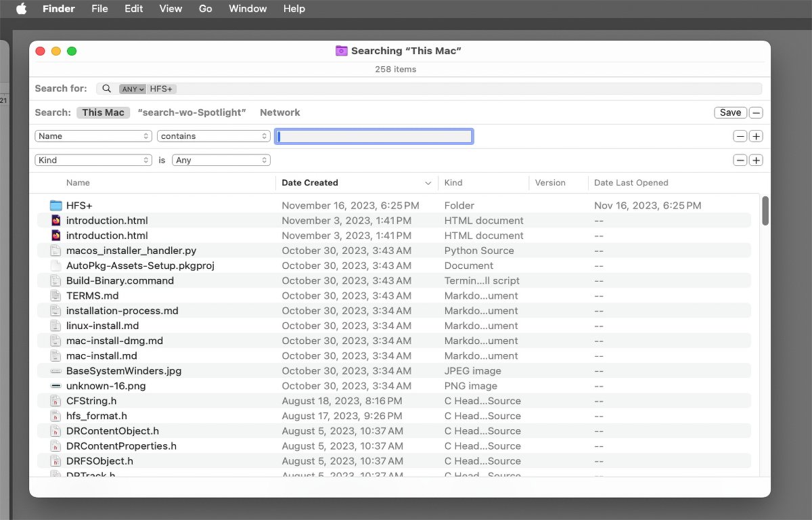This screenshot has height=520, width=812.
Task: Open the View menu
Action: [171, 9]
